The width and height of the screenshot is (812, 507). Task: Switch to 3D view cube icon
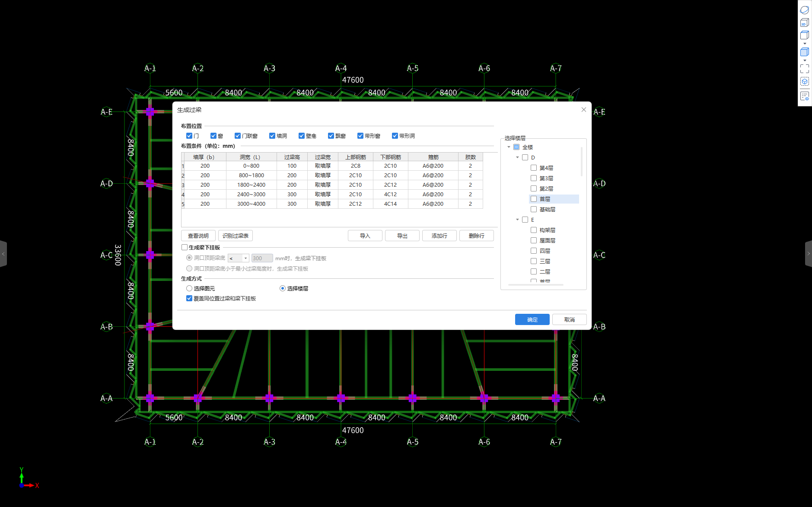pyautogui.click(x=804, y=22)
